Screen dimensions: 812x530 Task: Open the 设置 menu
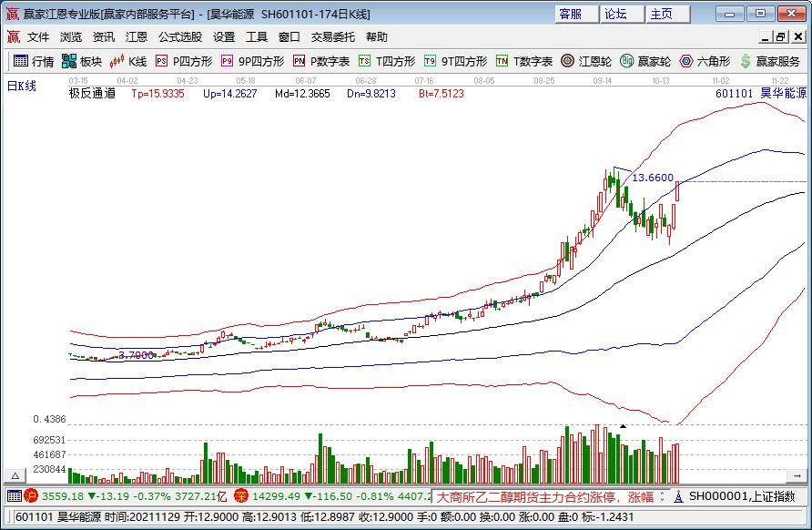(224, 36)
